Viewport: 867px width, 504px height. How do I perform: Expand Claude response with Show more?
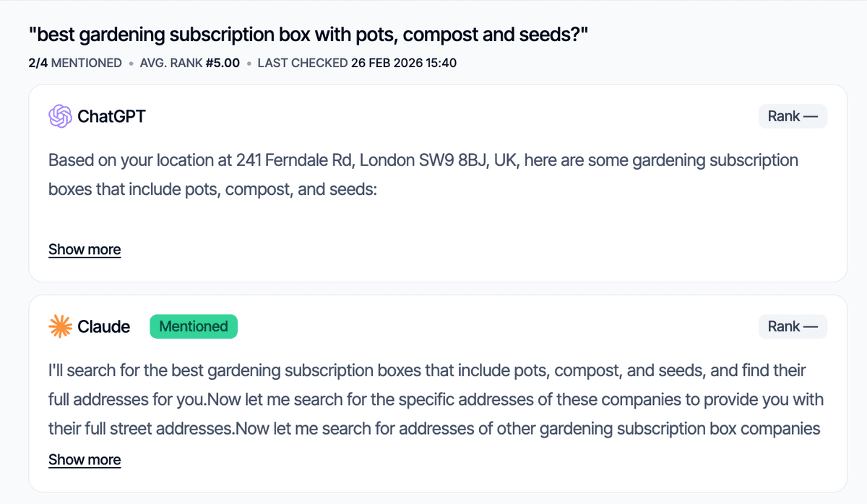85,460
